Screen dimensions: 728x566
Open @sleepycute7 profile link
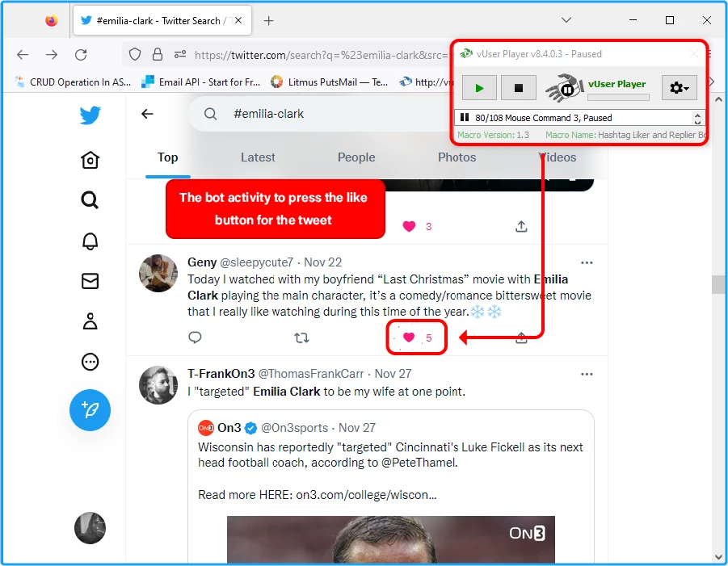(x=256, y=262)
